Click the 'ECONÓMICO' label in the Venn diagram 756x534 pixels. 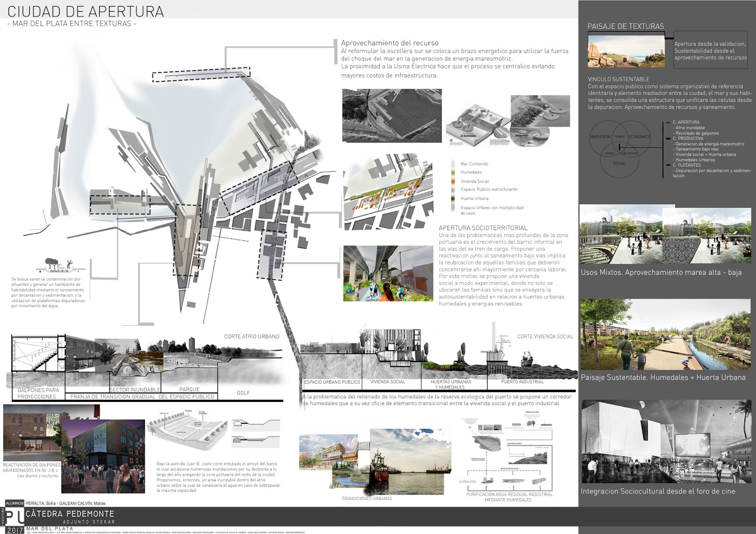[x=639, y=137]
